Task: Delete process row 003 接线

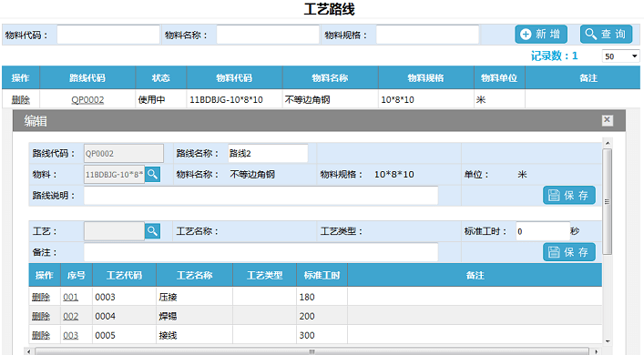Action: coord(41,336)
